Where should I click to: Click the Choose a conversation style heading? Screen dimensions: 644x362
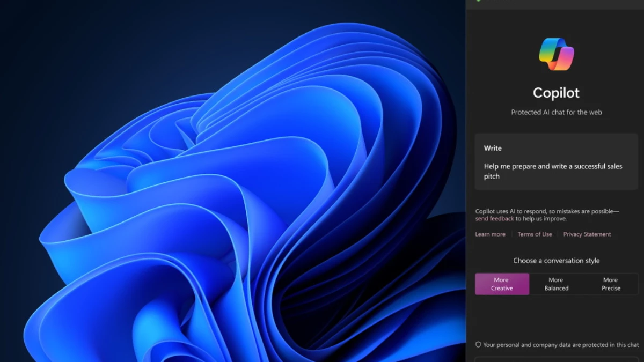(556, 261)
